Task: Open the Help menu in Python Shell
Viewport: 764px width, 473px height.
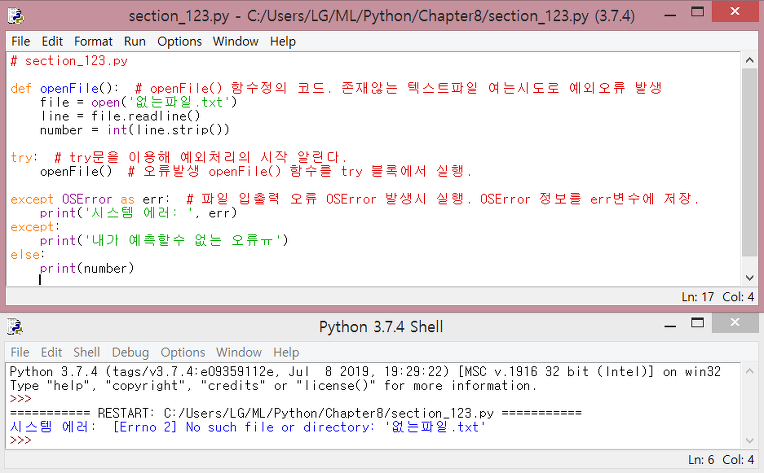Action: pyautogui.click(x=286, y=352)
